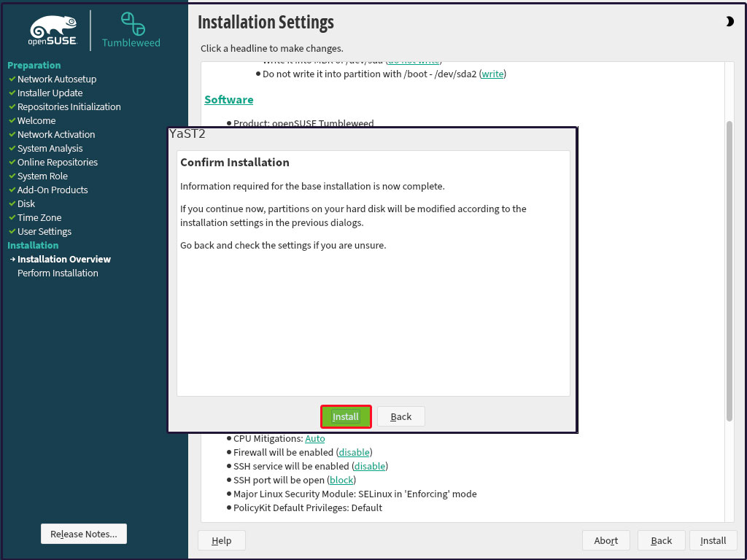Click Install in the main window's bottom bar
Image resolution: width=747 pixels, height=560 pixels.
713,540
